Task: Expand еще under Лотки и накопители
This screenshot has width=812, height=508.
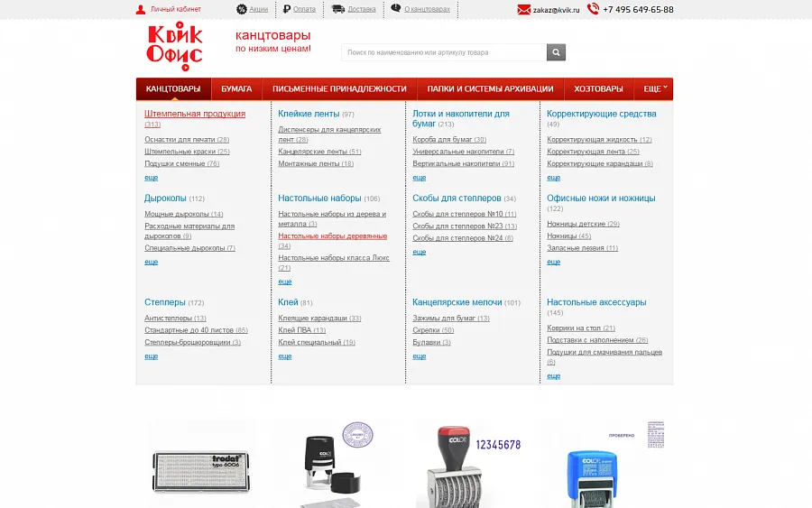Action: (420, 178)
